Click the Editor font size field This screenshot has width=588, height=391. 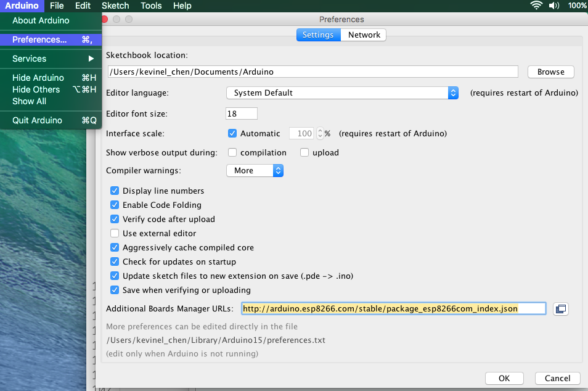pyautogui.click(x=242, y=113)
